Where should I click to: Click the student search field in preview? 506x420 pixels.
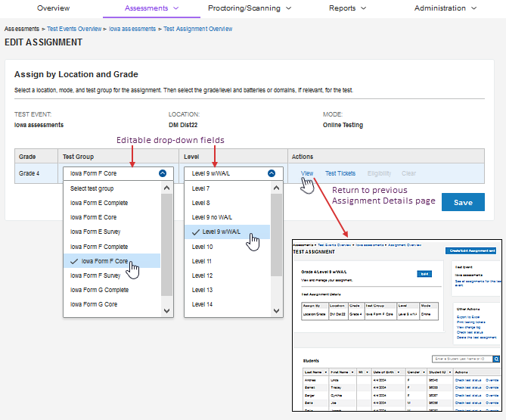[462, 359]
